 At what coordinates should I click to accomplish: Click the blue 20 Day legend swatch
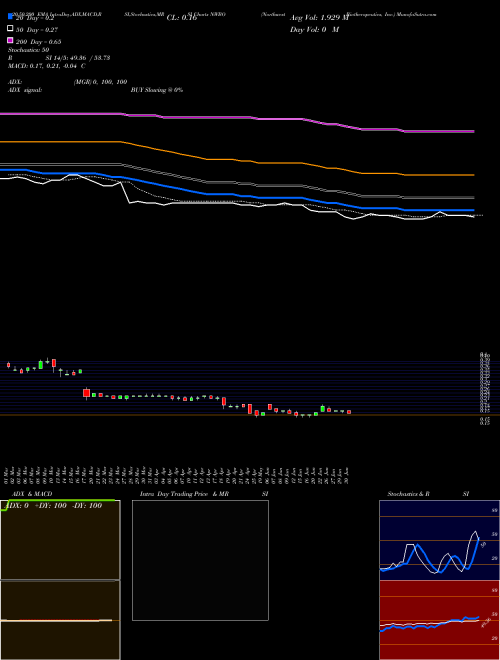click(10, 17)
